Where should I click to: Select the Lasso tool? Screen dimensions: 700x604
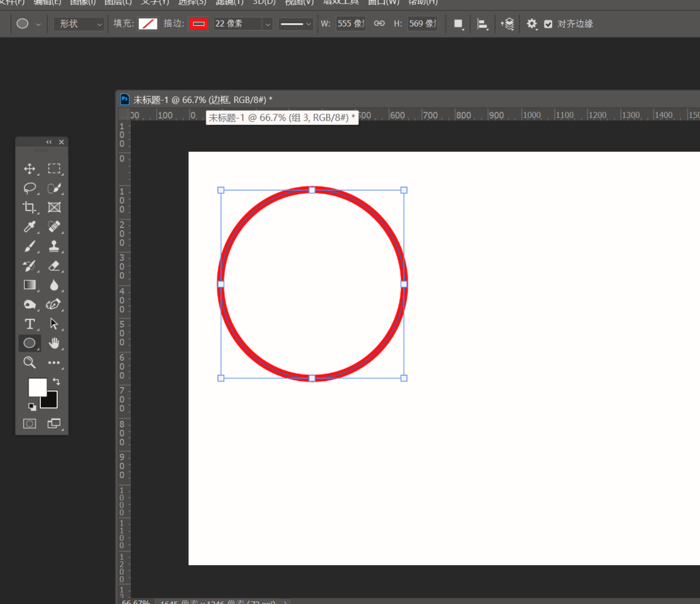(x=29, y=188)
